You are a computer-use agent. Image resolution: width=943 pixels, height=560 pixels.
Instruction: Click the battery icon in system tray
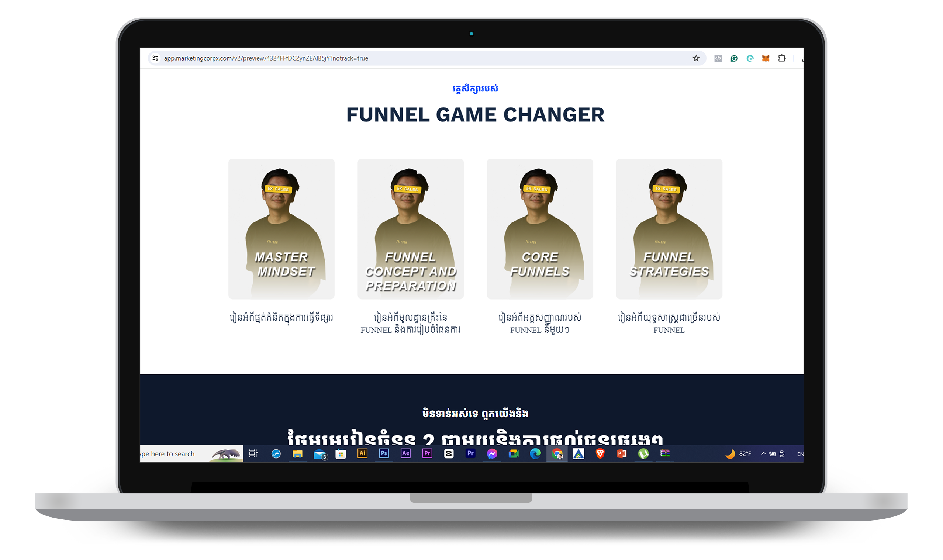tap(773, 454)
